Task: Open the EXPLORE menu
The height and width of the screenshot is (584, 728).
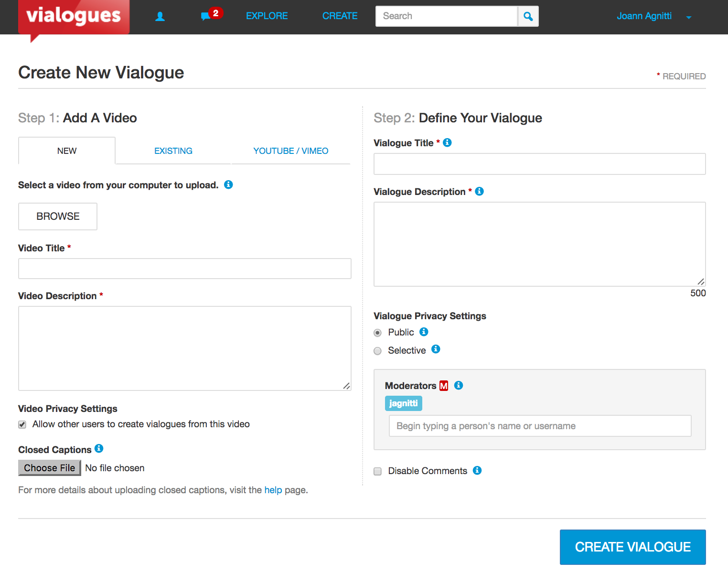Action: (267, 16)
